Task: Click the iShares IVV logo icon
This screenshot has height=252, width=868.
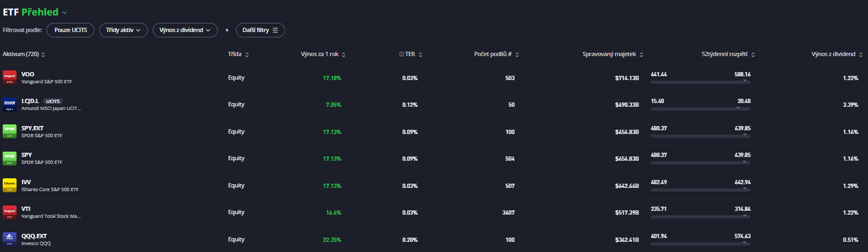Action: tap(10, 185)
